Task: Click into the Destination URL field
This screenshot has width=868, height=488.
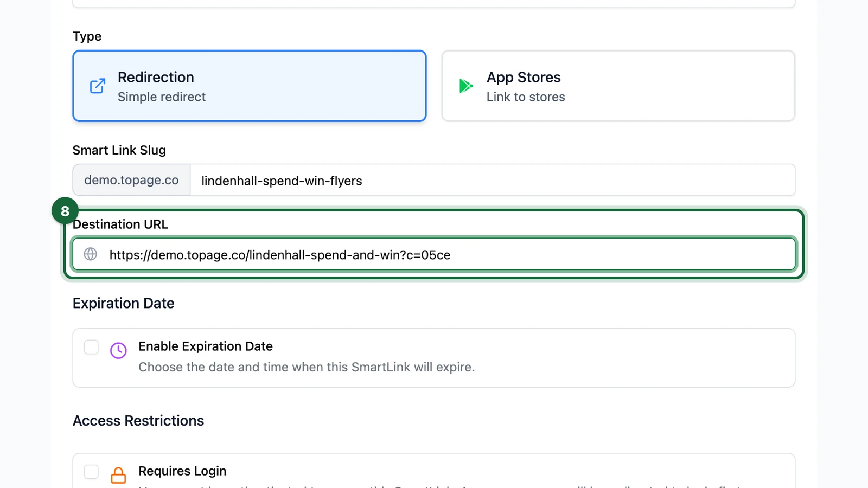Action: (434, 254)
